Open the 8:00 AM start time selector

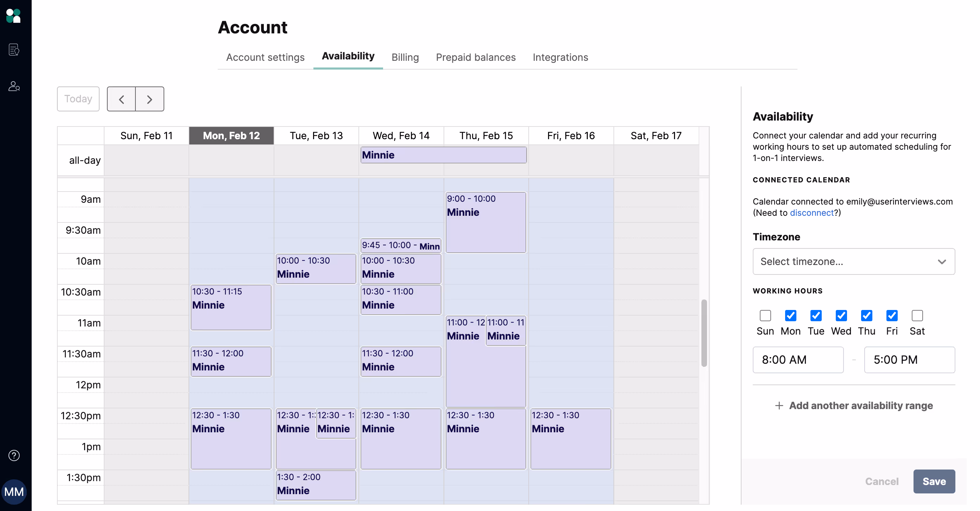click(x=798, y=359)
